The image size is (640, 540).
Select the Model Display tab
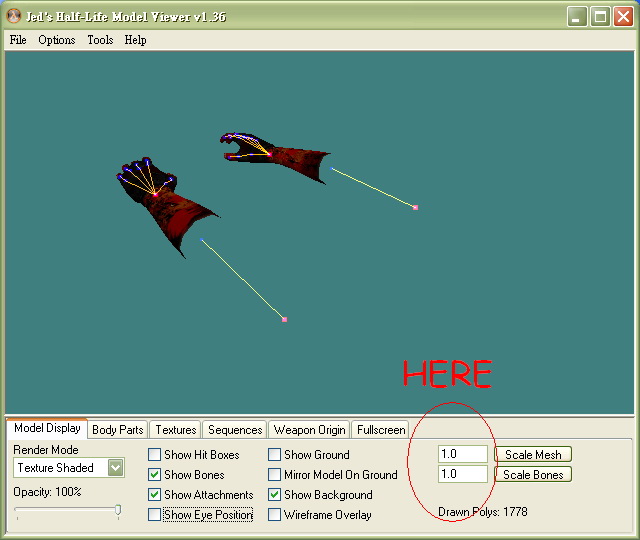click(47, 428)
